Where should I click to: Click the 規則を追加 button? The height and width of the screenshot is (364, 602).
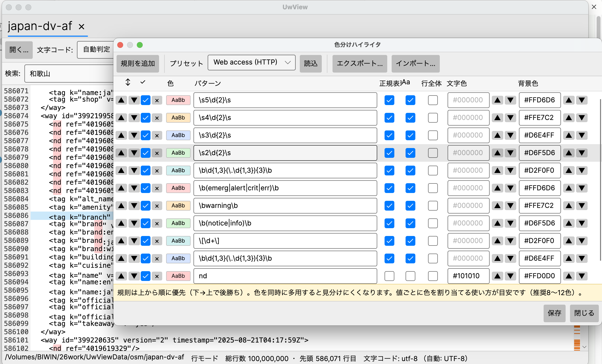pos(138,64)
